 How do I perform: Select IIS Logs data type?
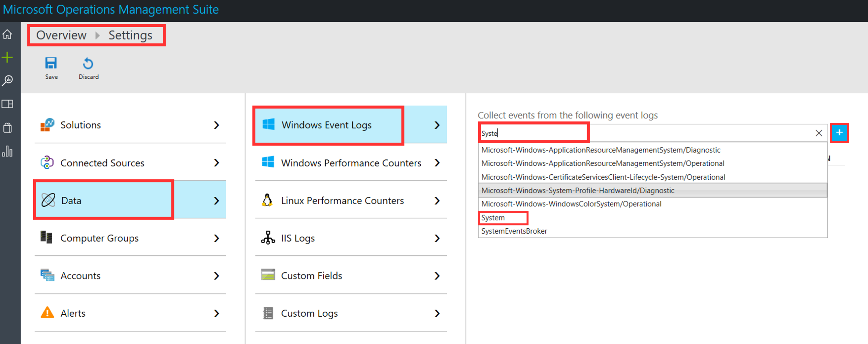tap(351, 238)
